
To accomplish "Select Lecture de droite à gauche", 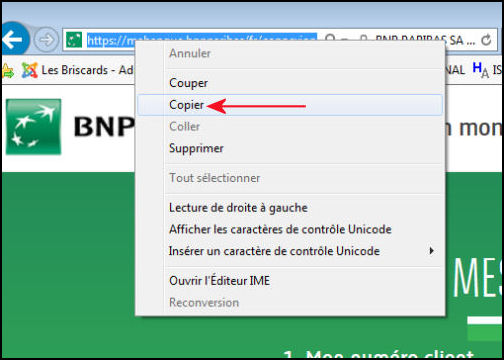I will coord(289,208).
